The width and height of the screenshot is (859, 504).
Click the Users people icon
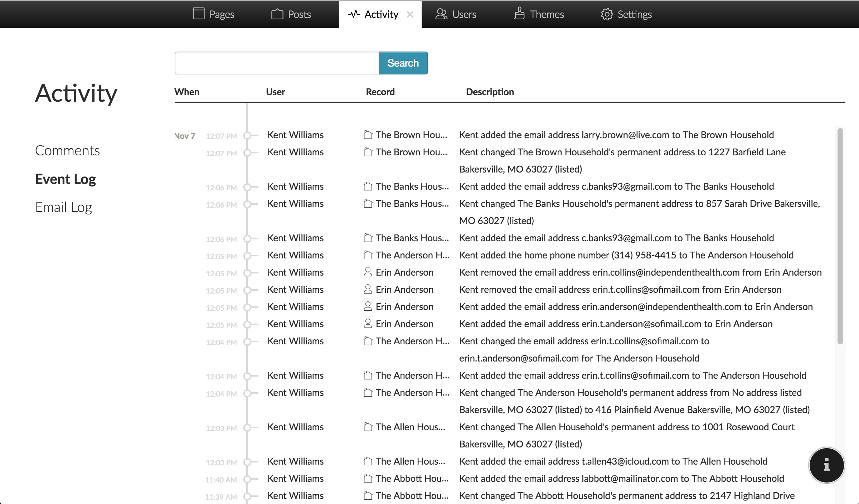coord(441,14)
